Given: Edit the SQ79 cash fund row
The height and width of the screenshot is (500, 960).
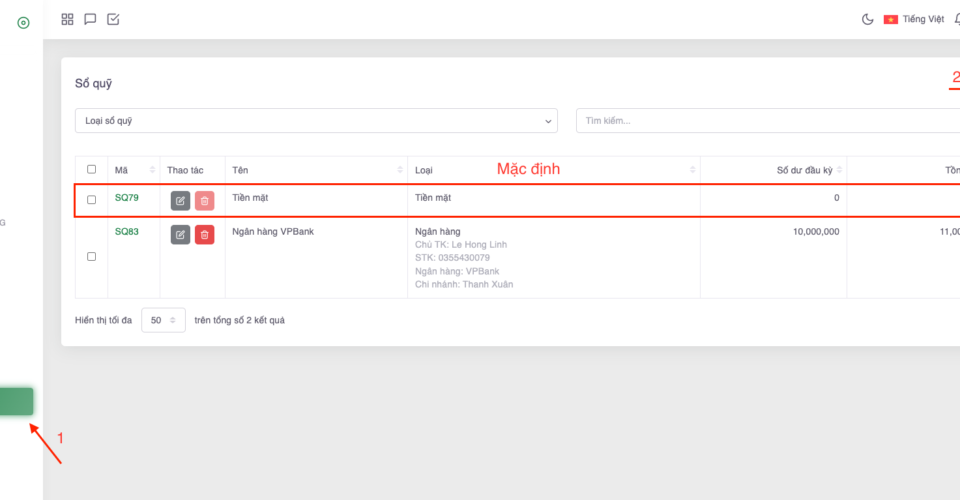Looking at the screenshot, I should (180, 201).
